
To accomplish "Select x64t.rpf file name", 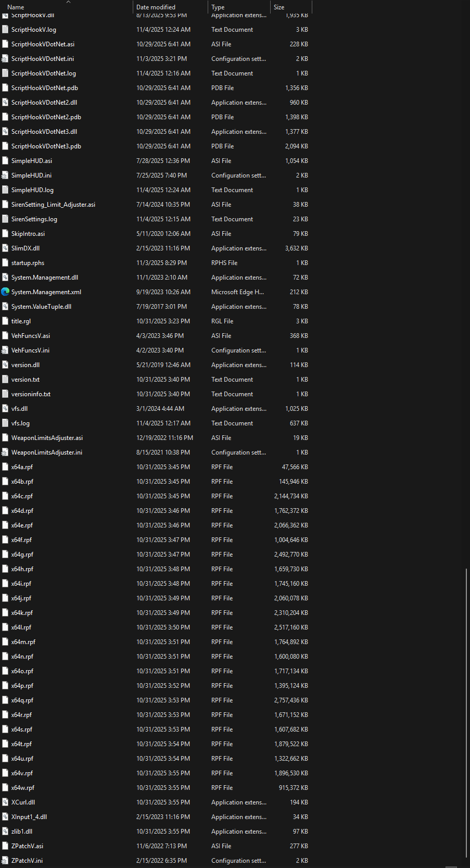I will coord(21,744).
